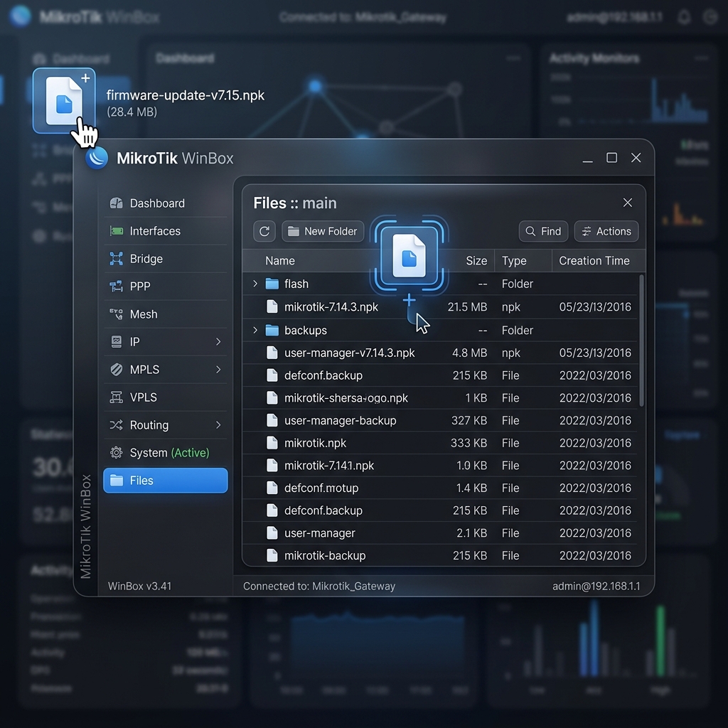Open Interfaces in sidebar
728x728 pixels.
pyautogui.click(x=165, y=231)
